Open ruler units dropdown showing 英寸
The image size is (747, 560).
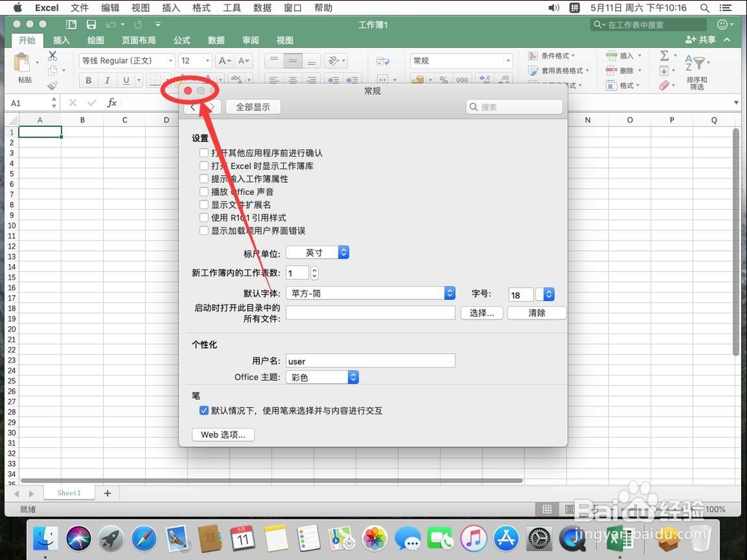click(317, 252)
